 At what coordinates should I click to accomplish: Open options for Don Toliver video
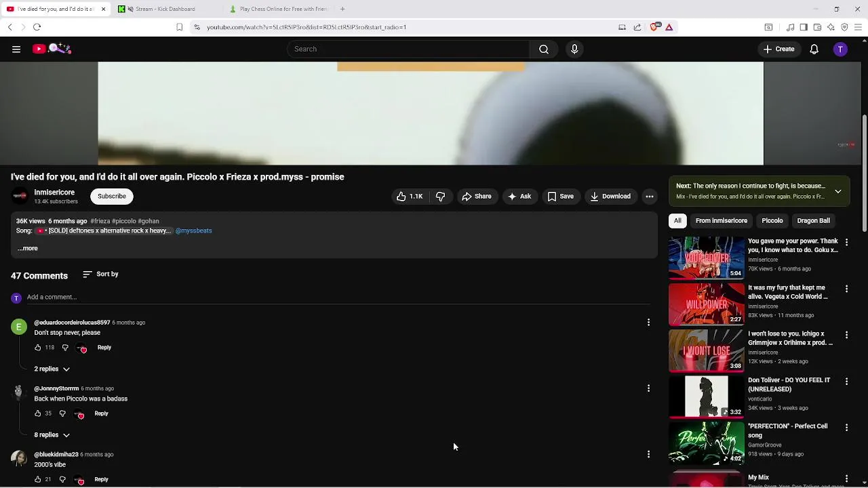846,381
